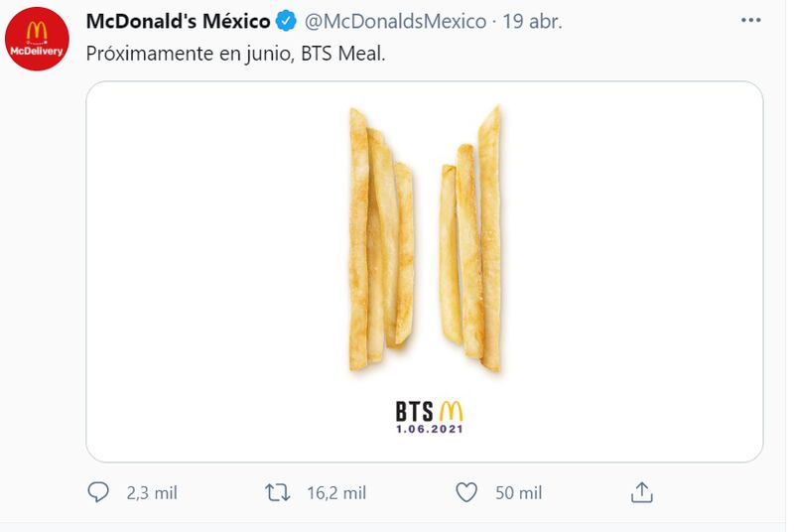This screenshot has height=532, width=794.
Task: Click the right group of fries
Action: [470, 239]
